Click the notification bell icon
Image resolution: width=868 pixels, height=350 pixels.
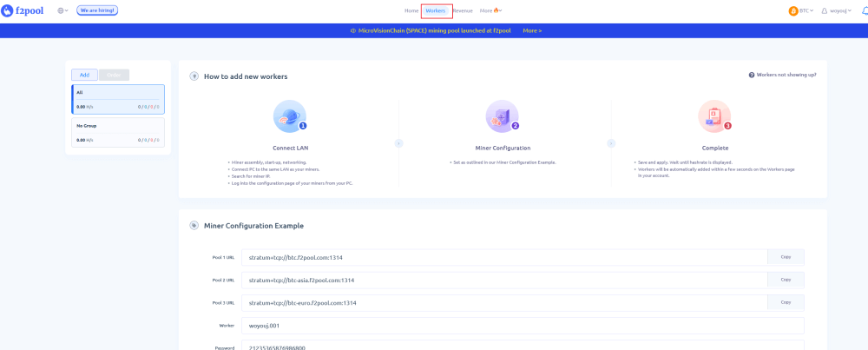tap(864, 10)
